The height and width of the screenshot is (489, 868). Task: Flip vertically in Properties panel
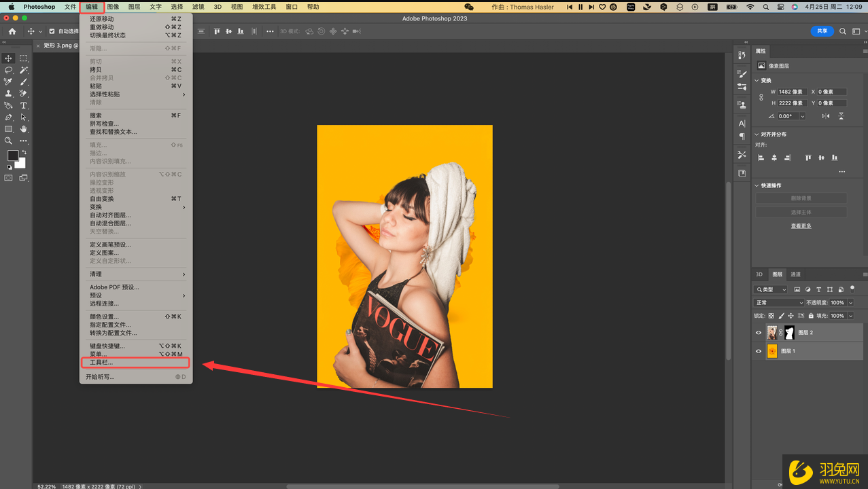coord(841,116)
